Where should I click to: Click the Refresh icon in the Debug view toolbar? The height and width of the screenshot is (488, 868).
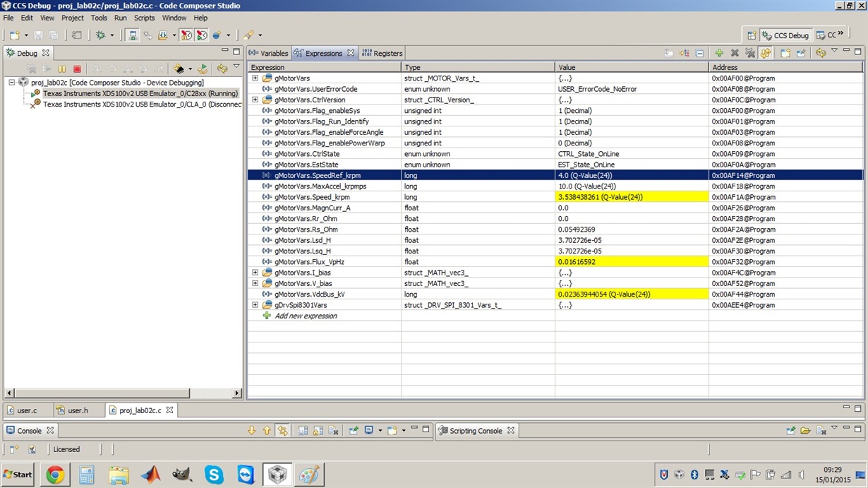(222, 69)
